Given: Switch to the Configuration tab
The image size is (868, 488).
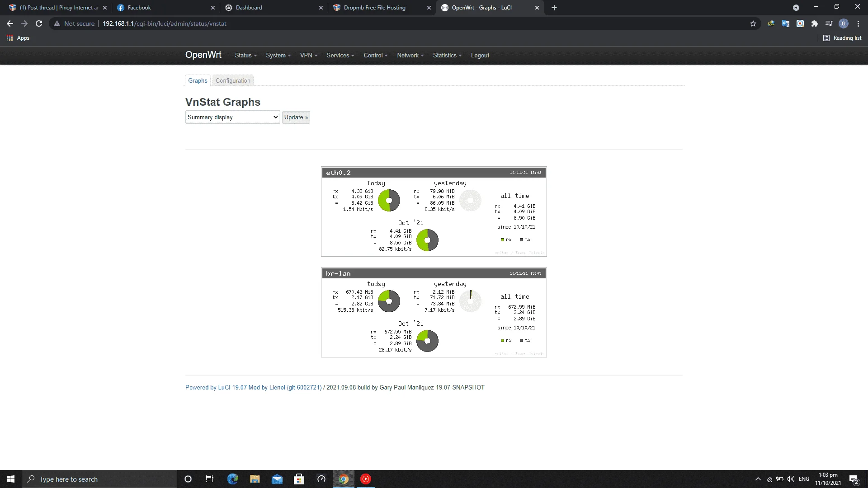Looking at the screenshot, I should [x=233, y=80].
